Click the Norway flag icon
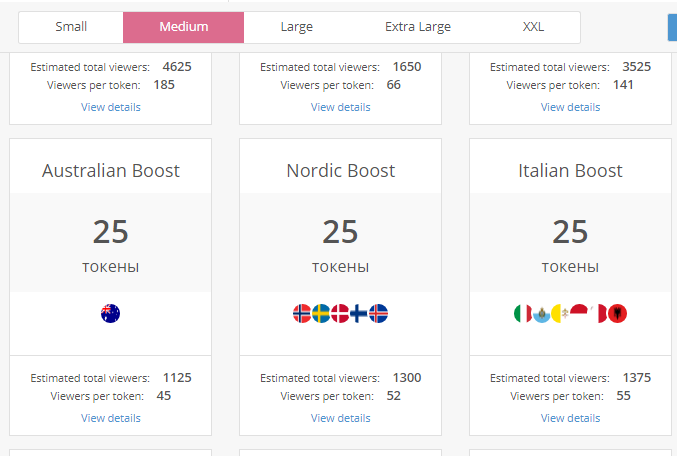The image size is (677, 456). tap(302, 314)
